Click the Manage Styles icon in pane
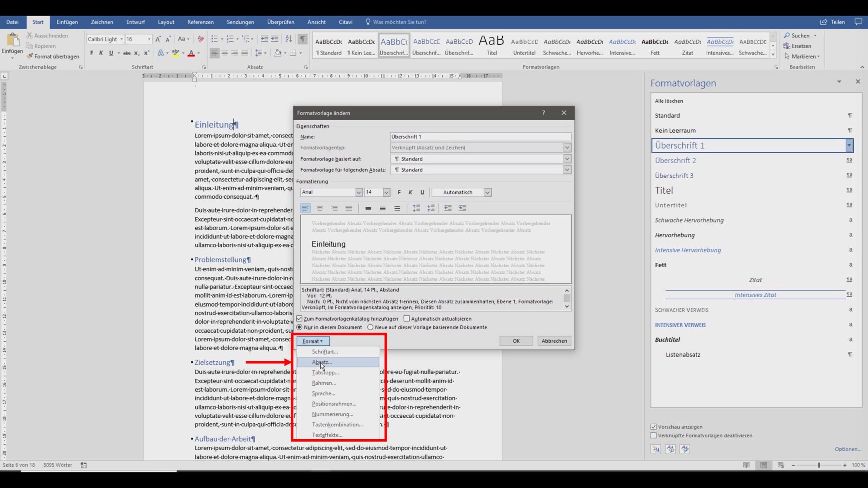The height and width of the screenshot is (488, 868). (685, 449)
